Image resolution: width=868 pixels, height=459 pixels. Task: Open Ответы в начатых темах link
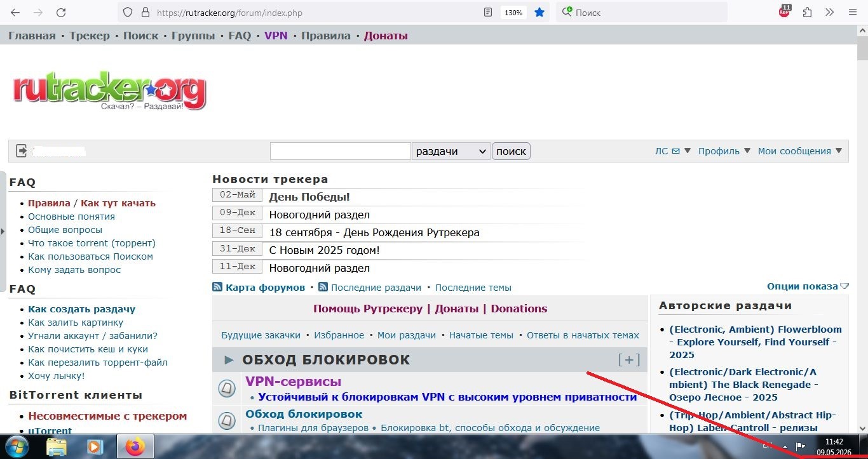tap(583, 335)
